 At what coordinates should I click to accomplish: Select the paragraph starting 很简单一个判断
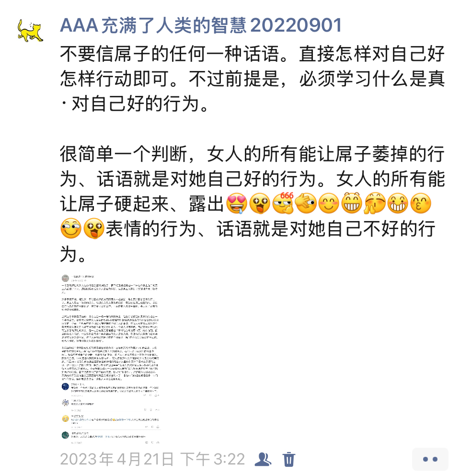coord(252,203)
